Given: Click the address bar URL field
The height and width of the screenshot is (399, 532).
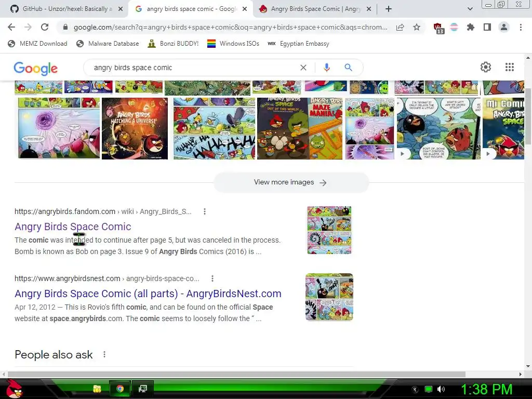Looking at the screenshot, I should [230, 27].
